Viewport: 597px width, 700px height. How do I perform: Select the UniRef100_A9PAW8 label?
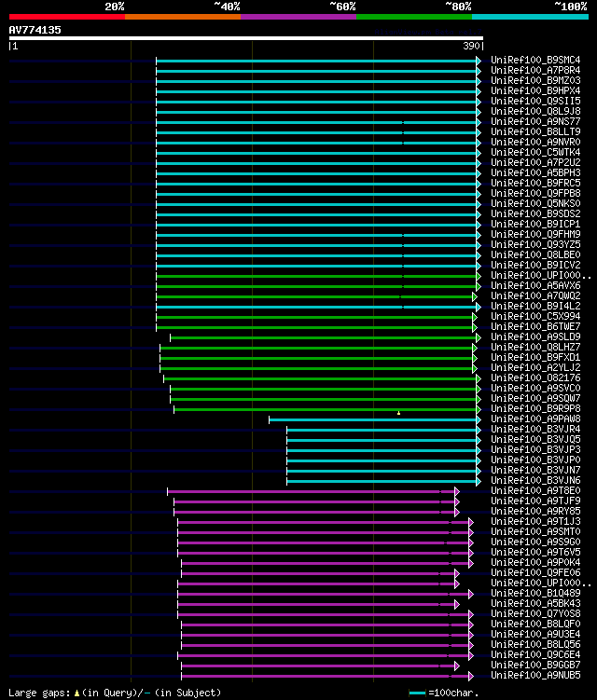coord(535,419)
